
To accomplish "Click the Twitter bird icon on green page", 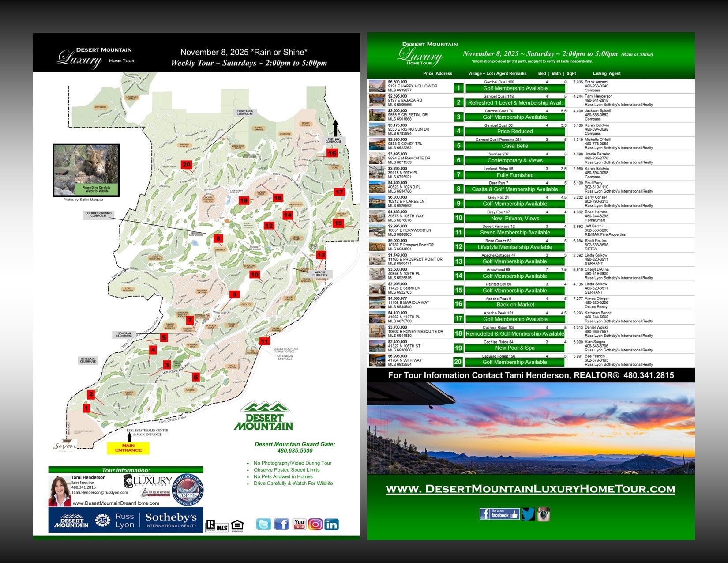I will click(x=528, y=514).
